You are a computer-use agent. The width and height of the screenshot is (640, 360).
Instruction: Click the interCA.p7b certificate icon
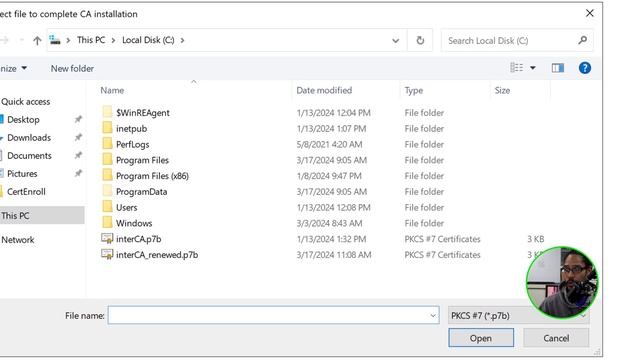pos(107,238)
